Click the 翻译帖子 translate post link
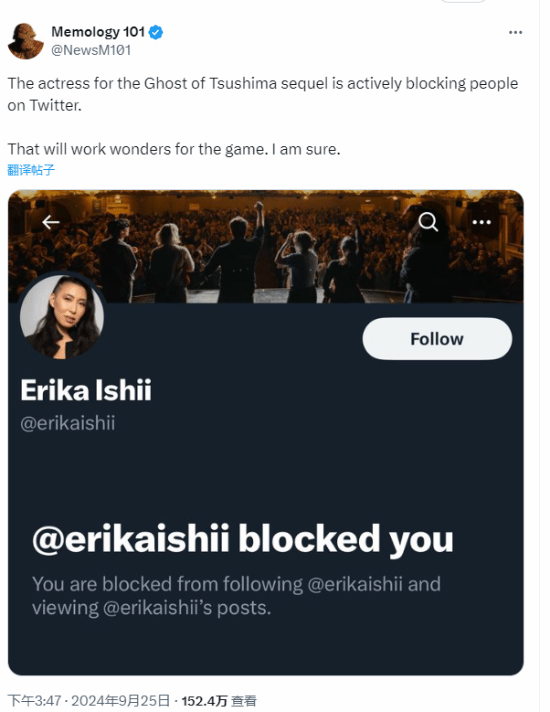The height and width of the screenshot is (712, 550). [31, 170]
